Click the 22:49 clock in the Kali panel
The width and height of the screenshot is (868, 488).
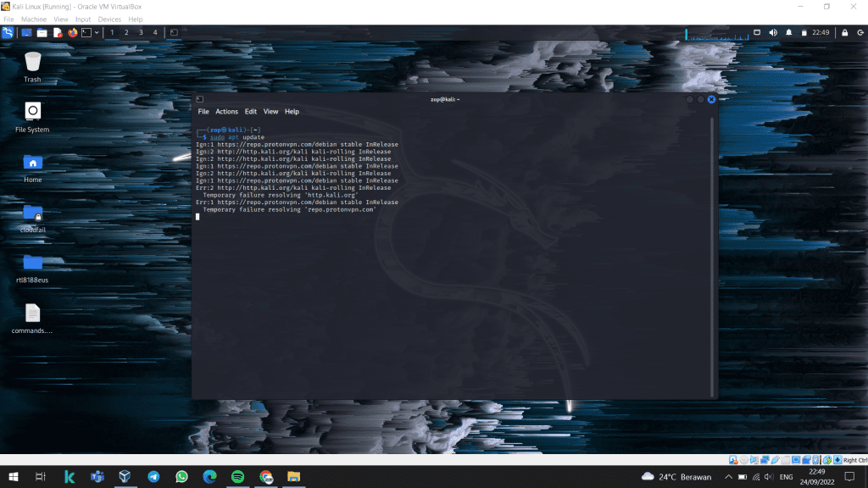tap(820, 32)
